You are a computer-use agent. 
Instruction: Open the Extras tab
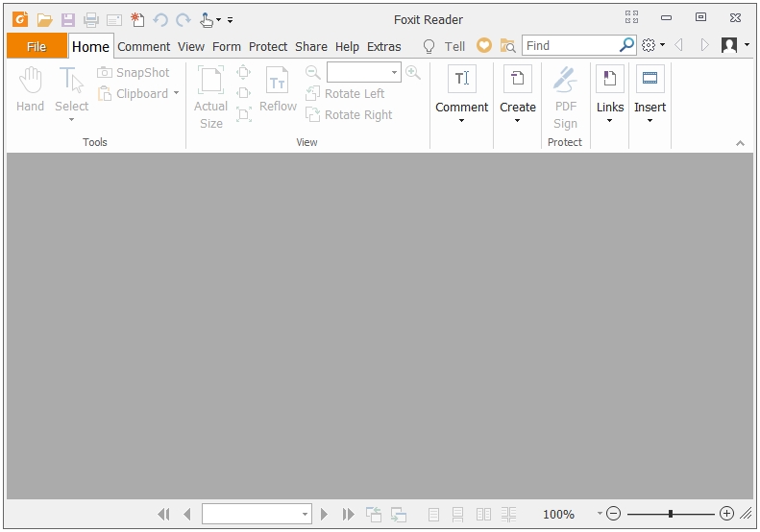384,46
